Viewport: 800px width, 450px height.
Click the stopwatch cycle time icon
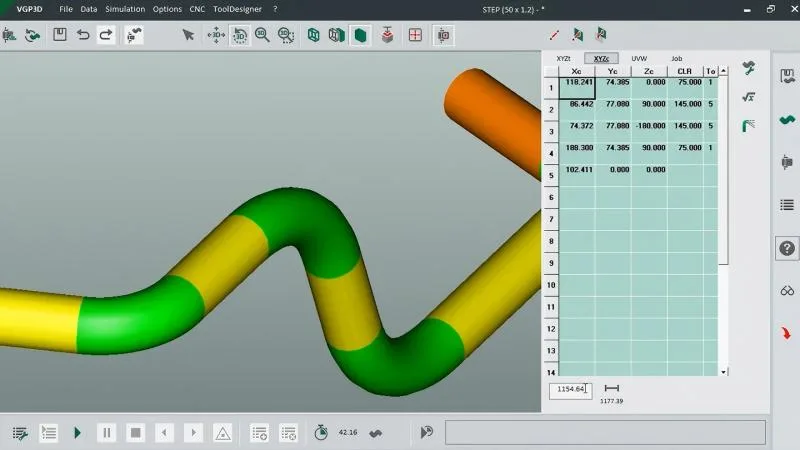coord(321,432)
